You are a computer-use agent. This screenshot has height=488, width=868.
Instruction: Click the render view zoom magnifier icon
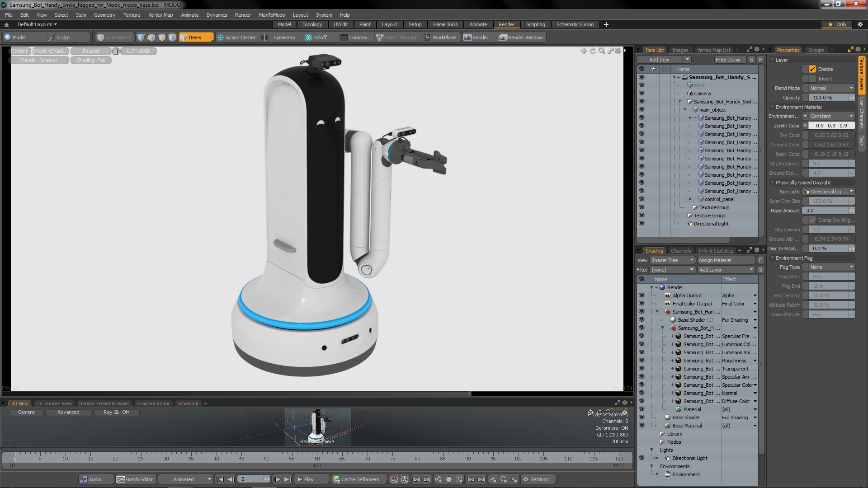point(602,51)
